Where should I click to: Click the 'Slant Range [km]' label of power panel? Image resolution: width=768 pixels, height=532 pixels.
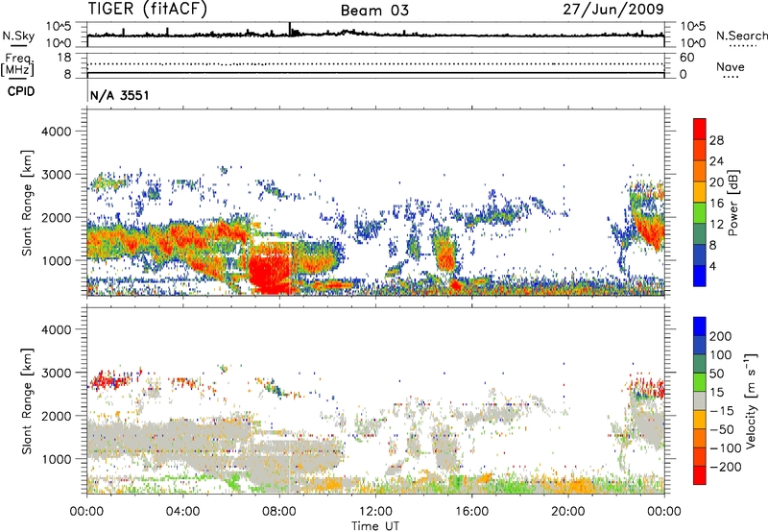27,203
